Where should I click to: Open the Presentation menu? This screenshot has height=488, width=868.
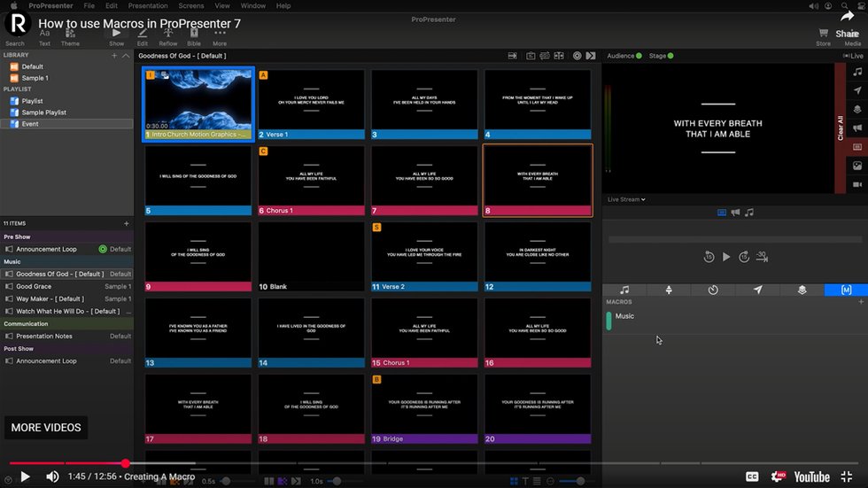(x=148, y=5)
